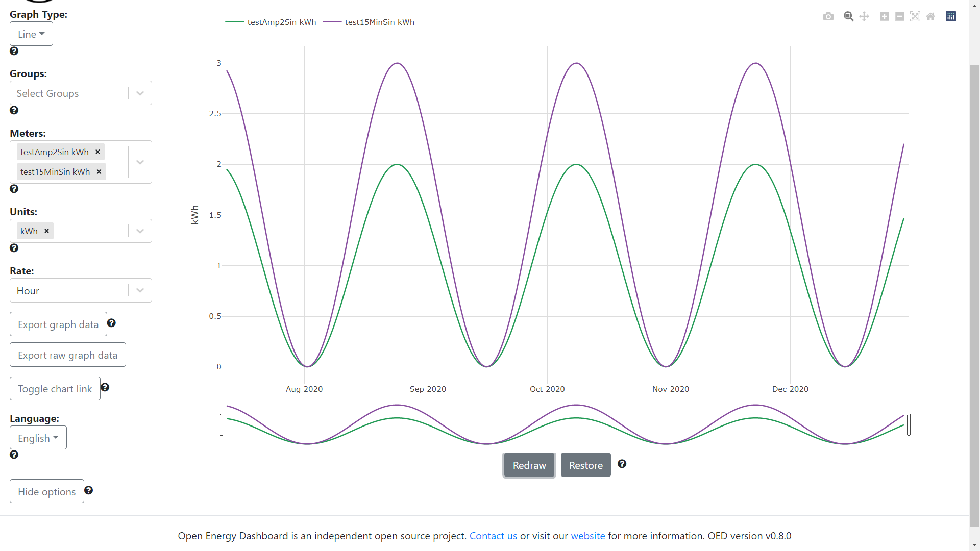The height and width of the screenshot is (551, 980).
Task: Zoom in on the chart
Action: tap(884, 16)
